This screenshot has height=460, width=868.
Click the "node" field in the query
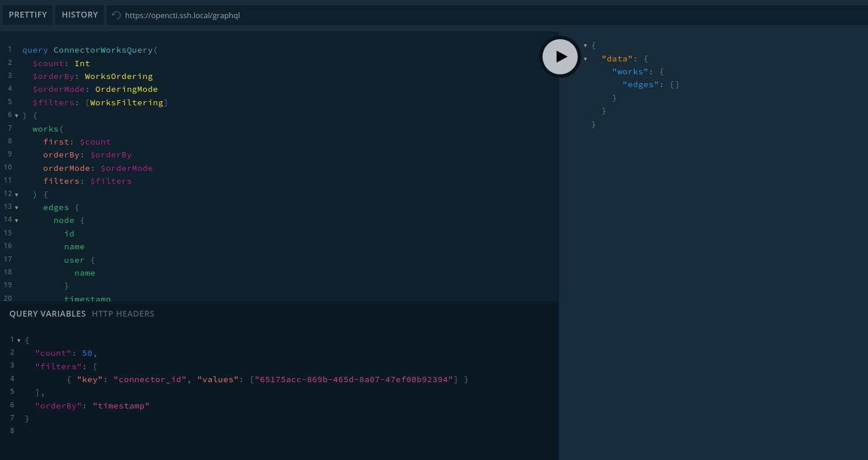pyautogui.click(x=64, y=221)
